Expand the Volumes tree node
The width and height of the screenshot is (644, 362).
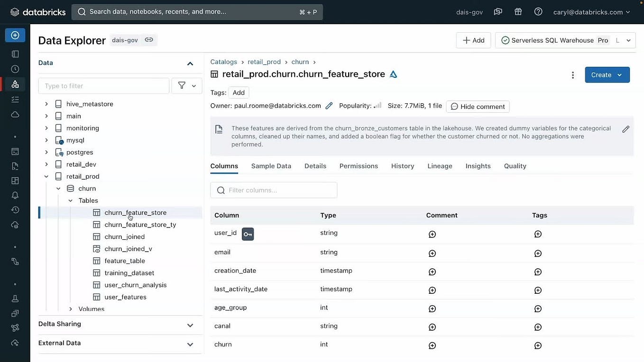pyautogui.click(x=70, y=308)
